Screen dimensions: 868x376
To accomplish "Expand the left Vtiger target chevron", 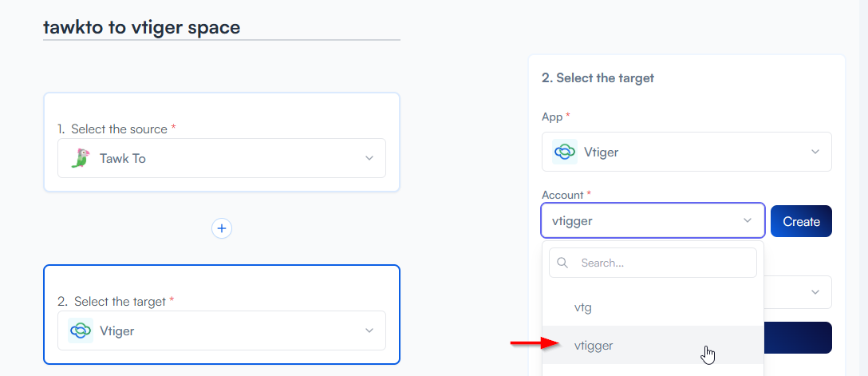I will pyautogui.click(x=369, y=330).
